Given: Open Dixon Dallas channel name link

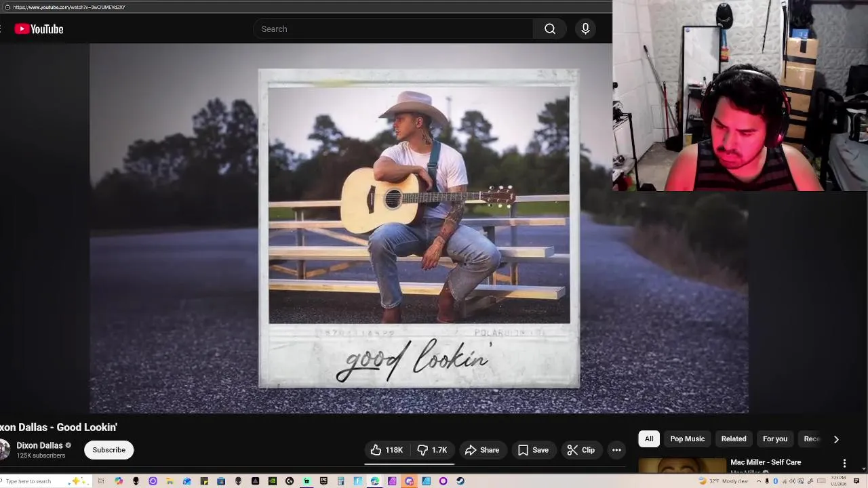Looking at the screenshot, I should (x=39, y=445).
